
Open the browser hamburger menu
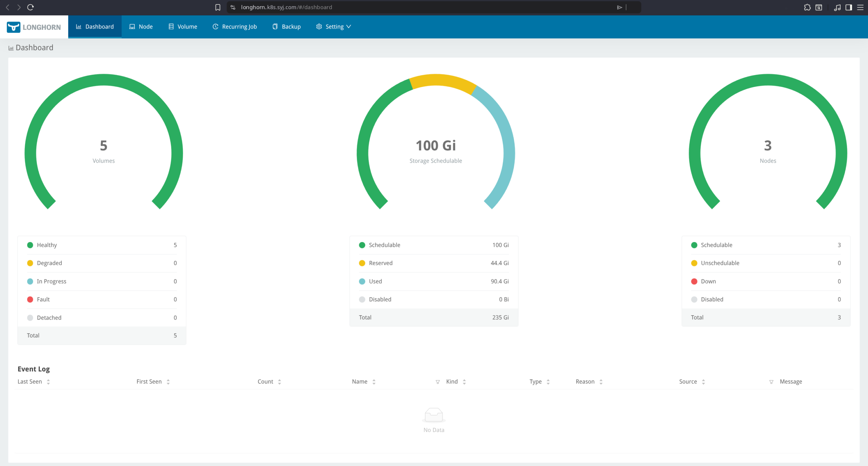pyautogui.click(x=860, y=7)
